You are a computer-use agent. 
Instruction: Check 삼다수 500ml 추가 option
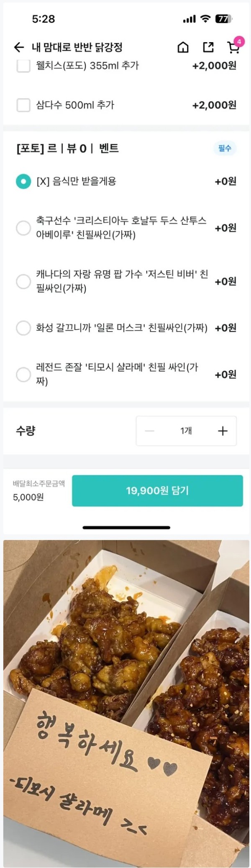(x=23, y=105)
